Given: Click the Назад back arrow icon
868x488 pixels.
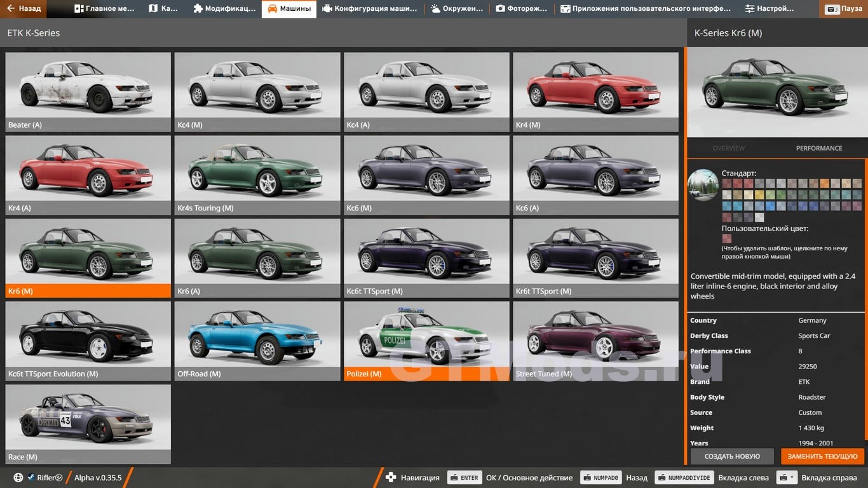Looking at the screenshot, I should (10, 9).
